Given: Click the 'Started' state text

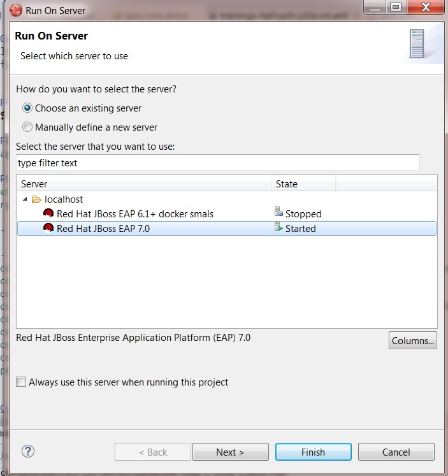Looking at the screenshot, I should click(301, 228).
